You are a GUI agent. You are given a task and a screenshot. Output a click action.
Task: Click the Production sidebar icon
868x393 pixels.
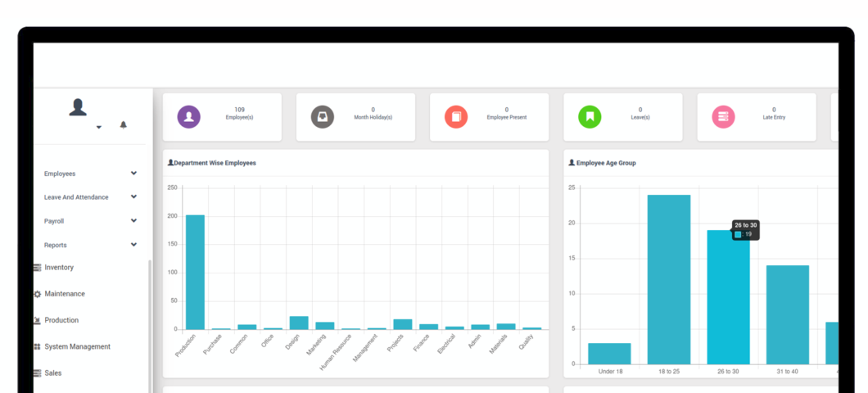(37, 320)
